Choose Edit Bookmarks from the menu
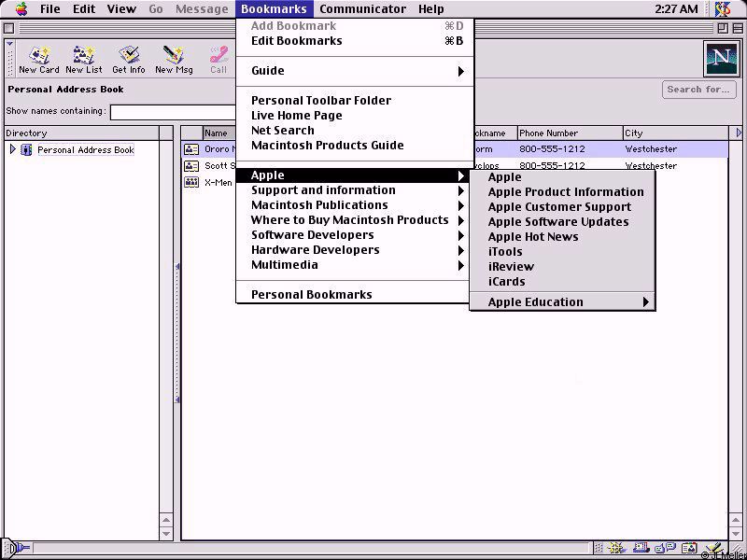 pos(297,41)
